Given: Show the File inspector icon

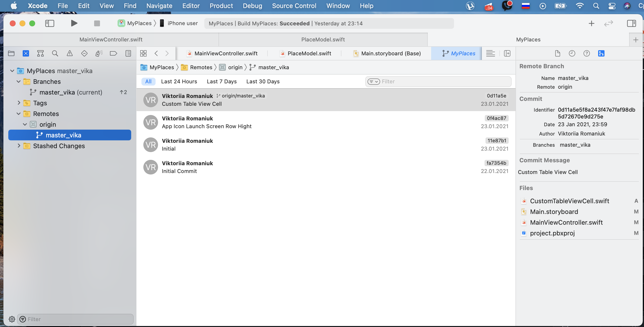Looking at the screenshot, I should coord(557,53).
